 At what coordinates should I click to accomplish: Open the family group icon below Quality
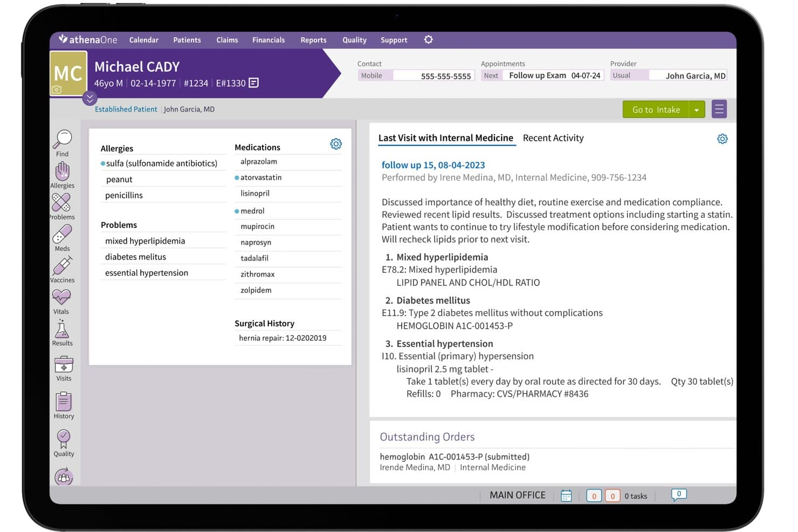(64, 476)
